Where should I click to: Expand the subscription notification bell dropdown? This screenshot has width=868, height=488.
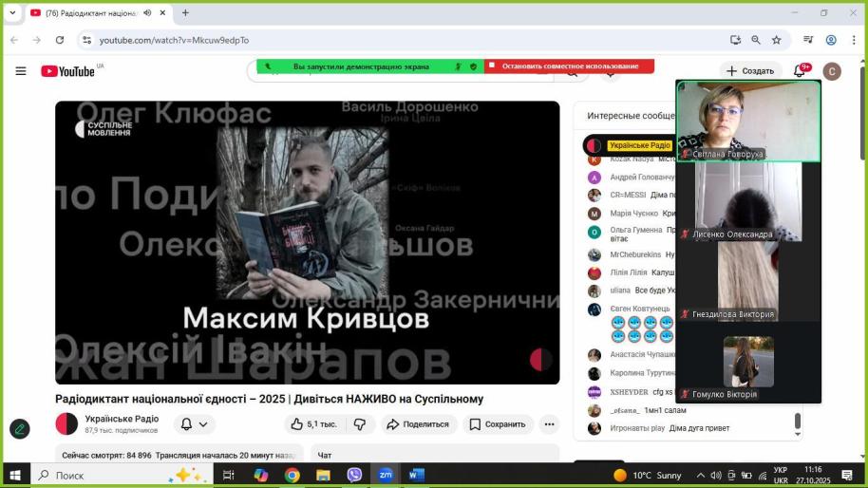[x=194, y=424]
